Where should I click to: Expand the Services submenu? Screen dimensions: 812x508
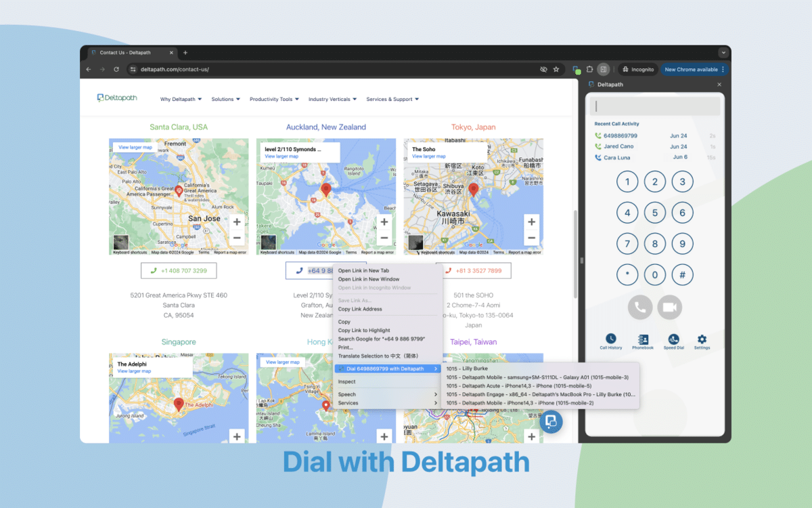pyautogui.click(x=387, y=403)
